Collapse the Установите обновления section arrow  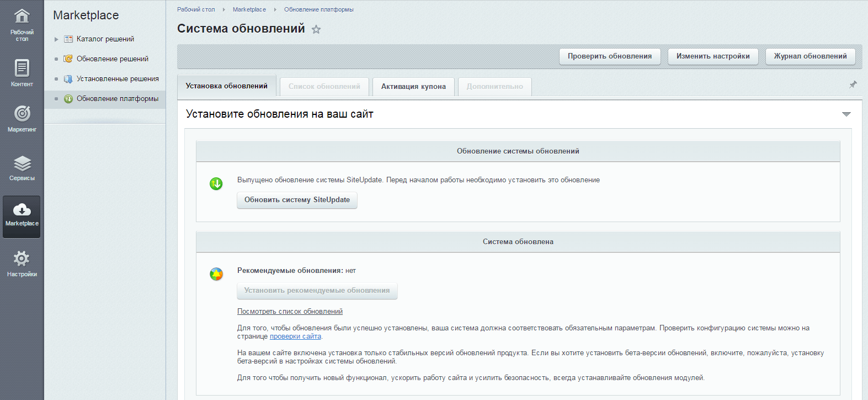[846, 114]
